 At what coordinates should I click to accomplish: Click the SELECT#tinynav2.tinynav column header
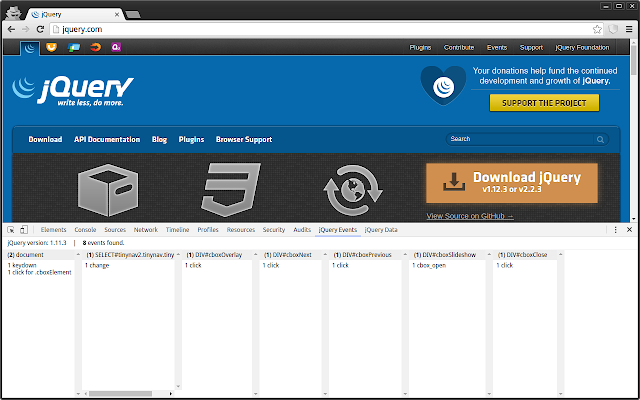coord(130,255)
